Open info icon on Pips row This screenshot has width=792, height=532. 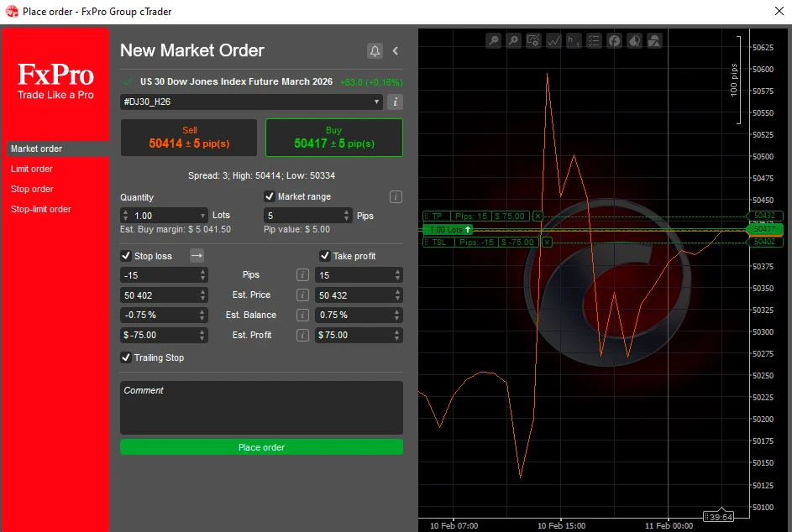(x=302, y=274)
